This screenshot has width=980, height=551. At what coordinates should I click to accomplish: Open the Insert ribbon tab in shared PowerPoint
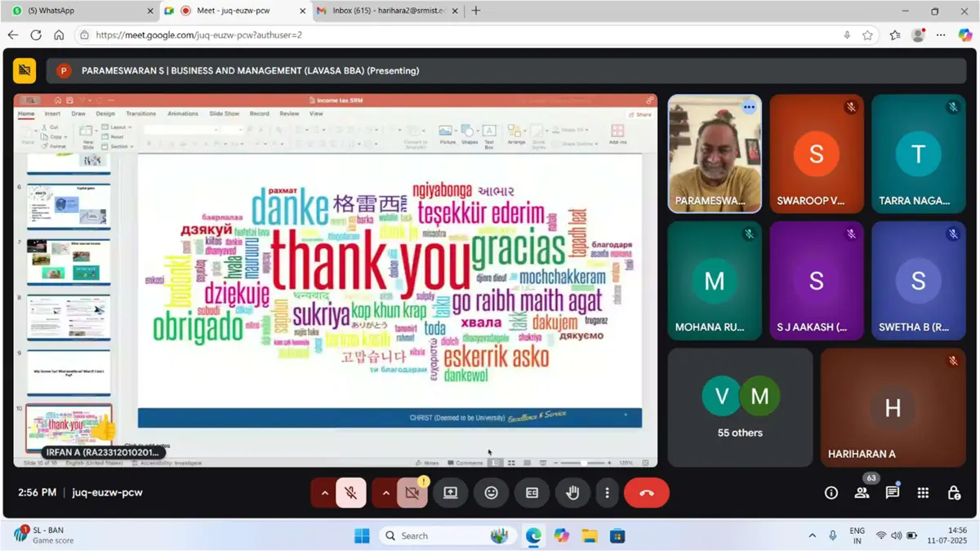(52, 114)
